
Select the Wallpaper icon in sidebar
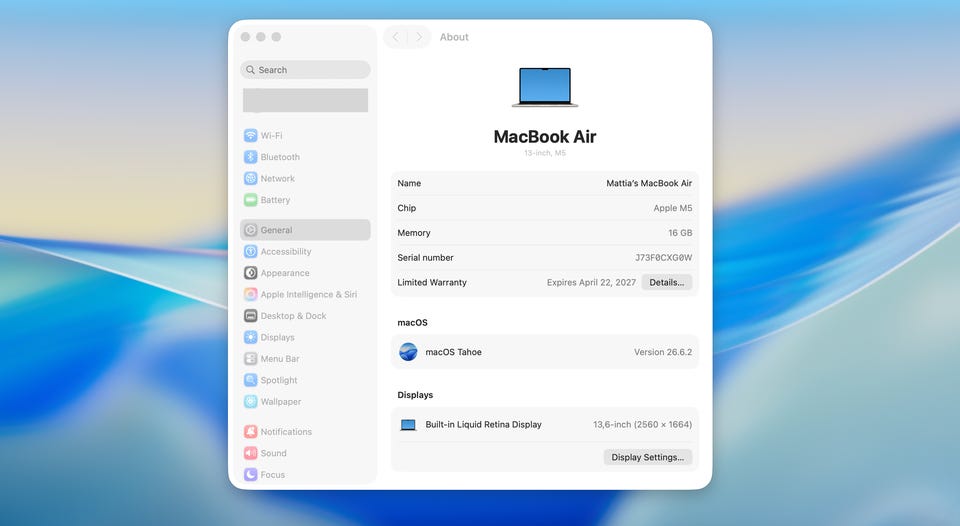[x=250, y=402]
